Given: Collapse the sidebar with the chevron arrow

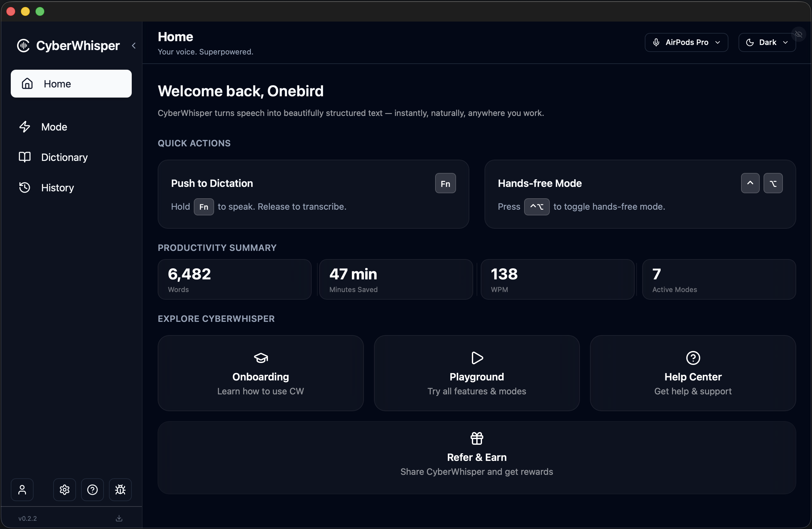Looking at the screenshot, I should click(134, 45).
